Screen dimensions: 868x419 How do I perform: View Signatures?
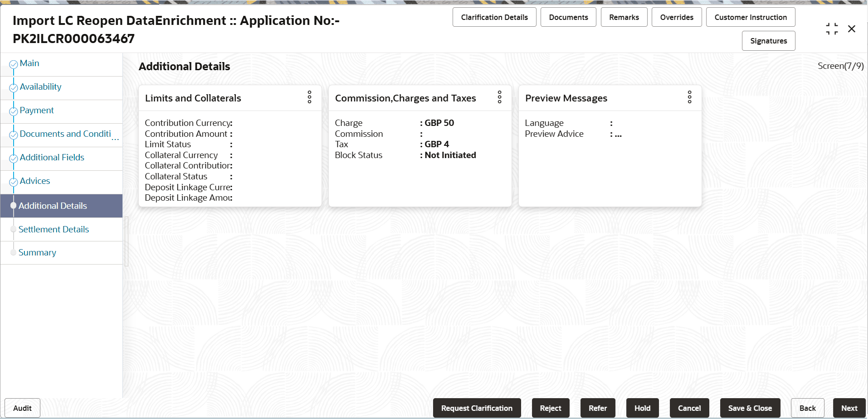pos(769,41)
